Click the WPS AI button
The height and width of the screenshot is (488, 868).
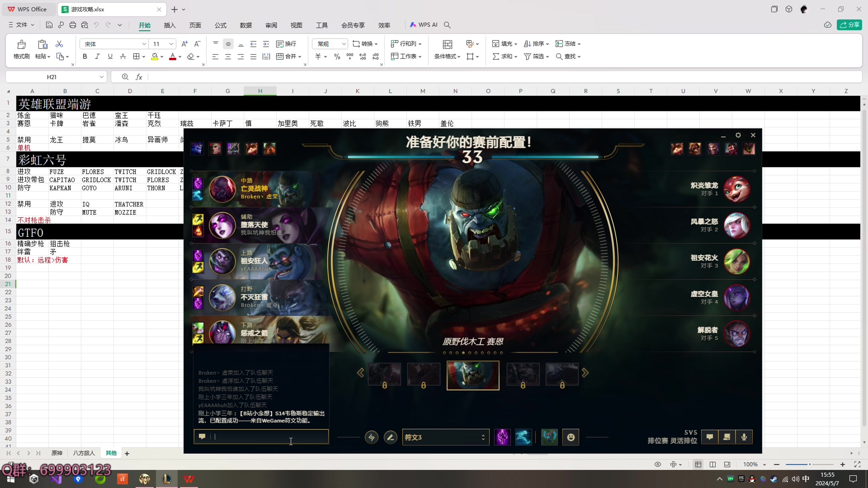[424, 25]
